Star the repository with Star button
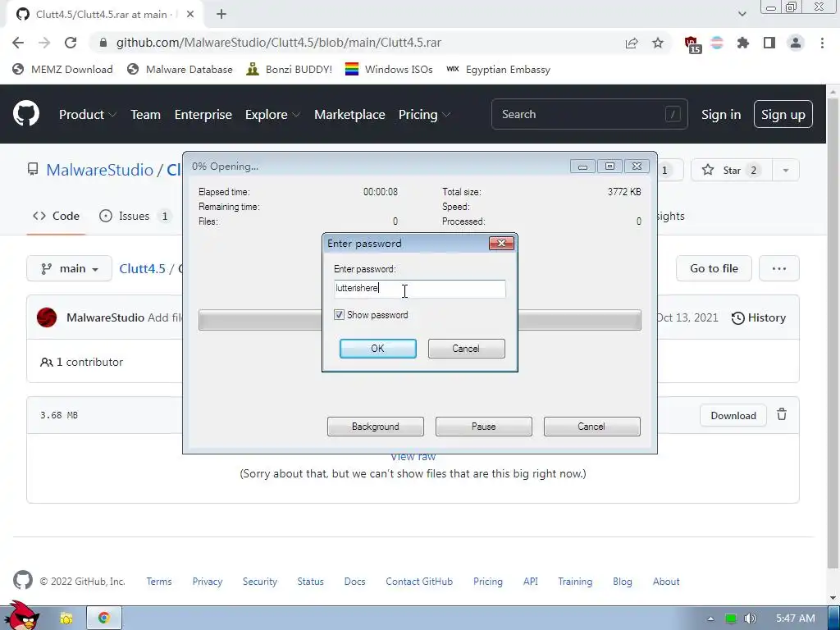This screenshot has height=630, width=840. pyautogui.click(x=731, y=171)
